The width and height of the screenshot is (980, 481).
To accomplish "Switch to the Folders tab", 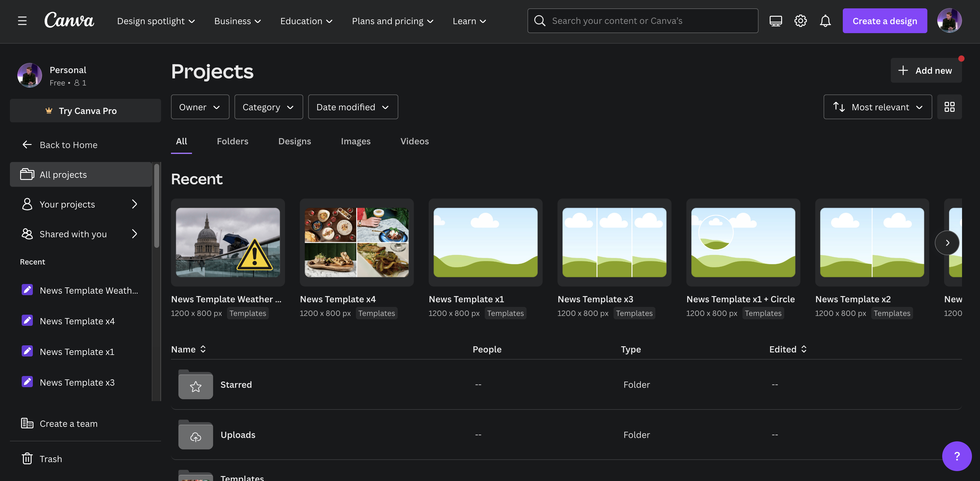I will point(232,141).
